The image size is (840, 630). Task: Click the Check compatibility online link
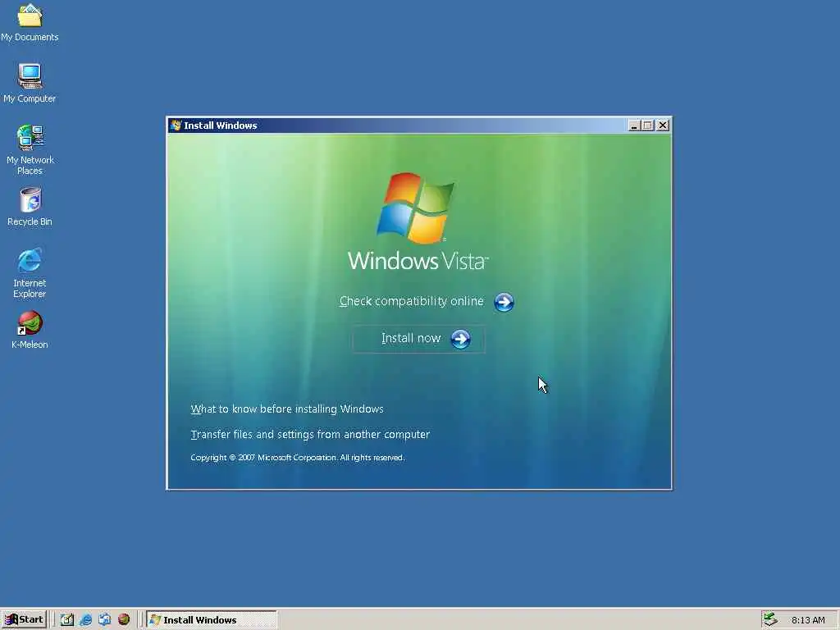point(412,301)
